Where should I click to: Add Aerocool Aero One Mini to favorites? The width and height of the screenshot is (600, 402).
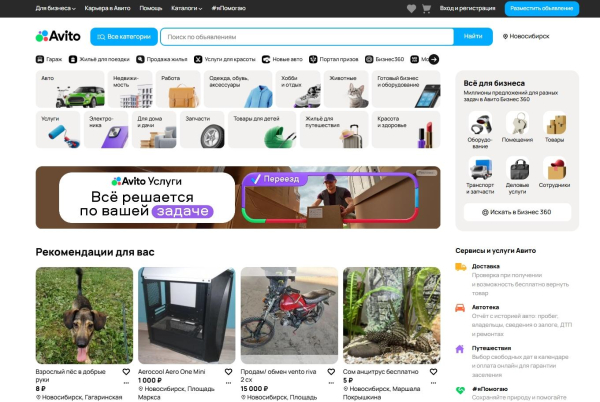(x=228, y=372)
